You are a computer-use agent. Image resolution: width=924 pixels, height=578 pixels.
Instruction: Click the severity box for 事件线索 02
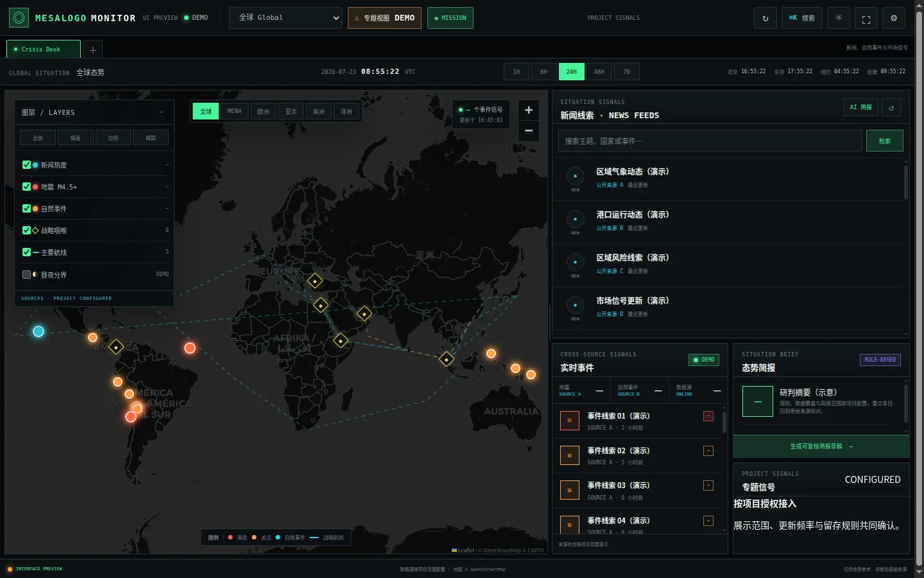(708, 451)
